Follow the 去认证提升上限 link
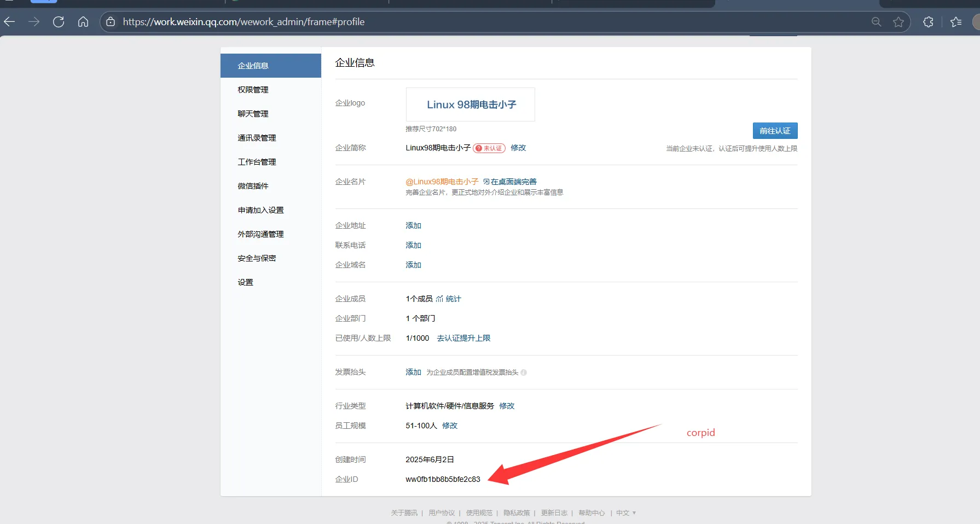Viewport: 980px width, 524px height. click(463, 338)
